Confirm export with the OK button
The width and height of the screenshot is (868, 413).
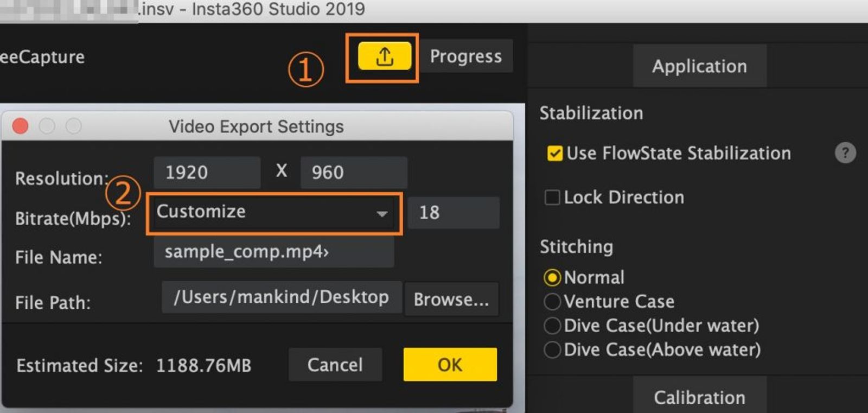pyautogui.click(x=450, y=364)
